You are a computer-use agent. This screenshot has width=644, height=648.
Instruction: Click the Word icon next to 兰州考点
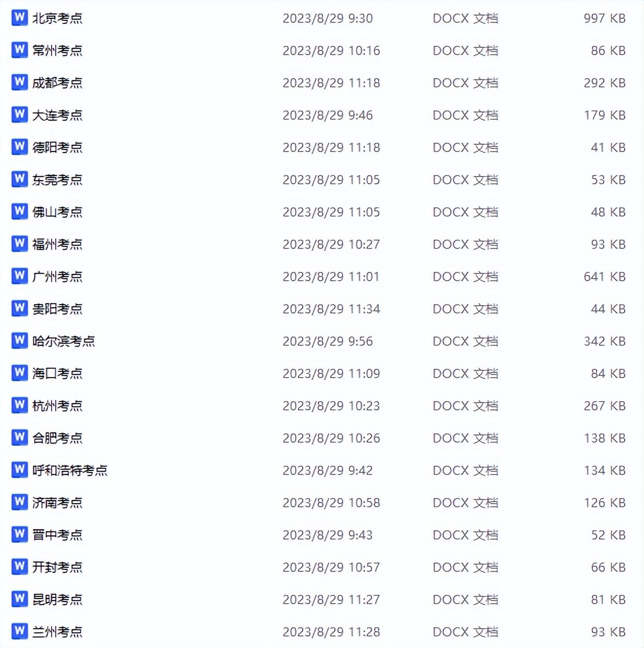pos(19,631)
